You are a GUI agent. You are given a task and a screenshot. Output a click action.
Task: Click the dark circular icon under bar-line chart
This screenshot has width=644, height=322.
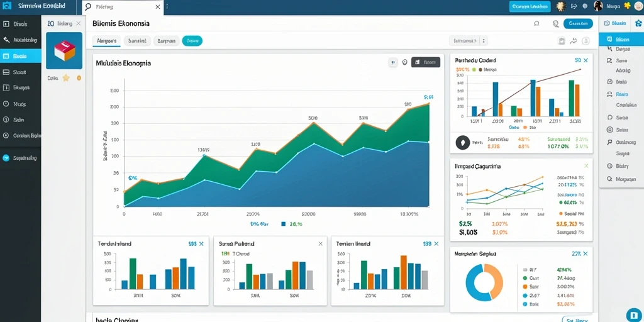[x=463, y=143]
